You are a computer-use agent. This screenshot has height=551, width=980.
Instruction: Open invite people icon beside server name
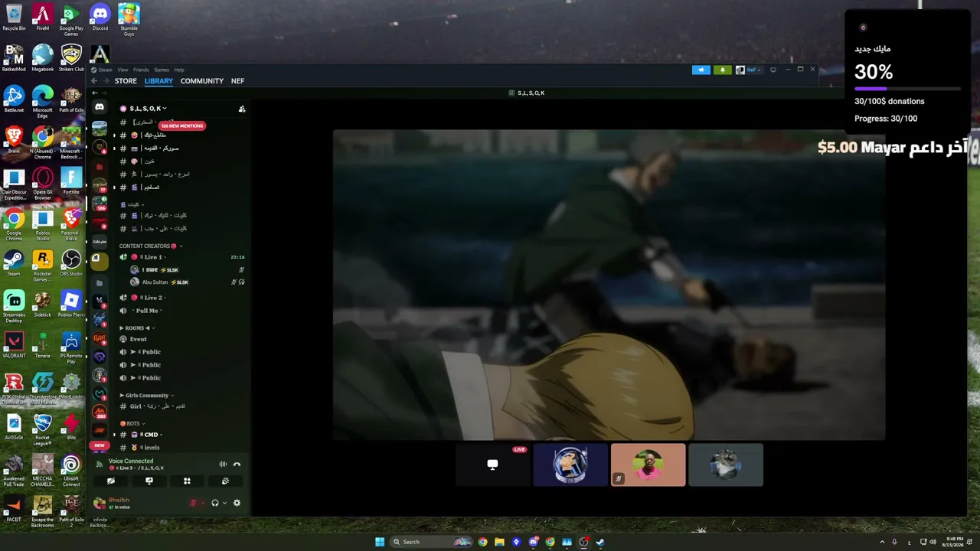click(x=242, y=109)
